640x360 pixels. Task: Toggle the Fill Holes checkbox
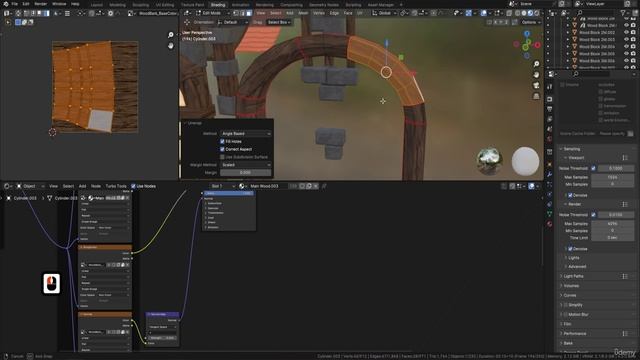click(x=222, y=141)
